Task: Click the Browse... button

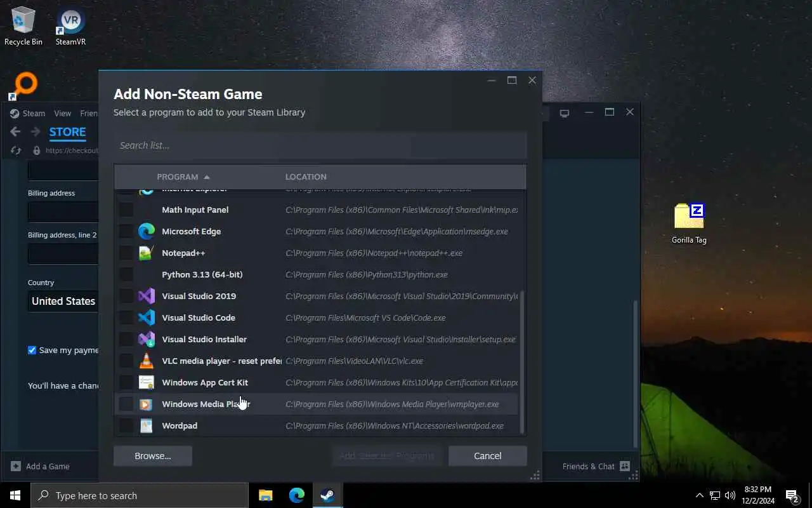Action: (x=153, y=456)
